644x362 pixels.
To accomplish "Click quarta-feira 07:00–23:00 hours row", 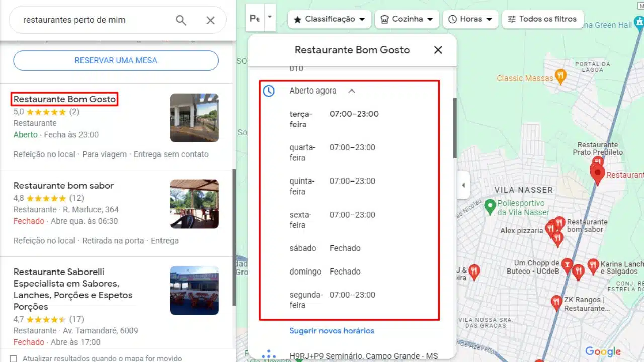I will [333, 152].
